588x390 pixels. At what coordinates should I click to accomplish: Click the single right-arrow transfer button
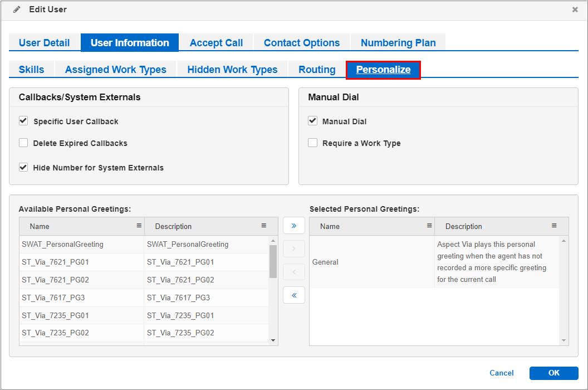coord(293,248)
